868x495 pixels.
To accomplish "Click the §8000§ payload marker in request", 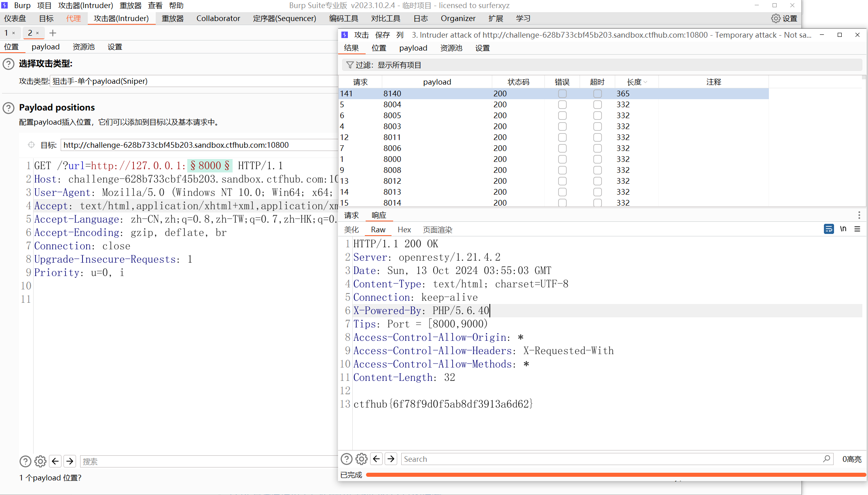I will click(x=210, y=166).
